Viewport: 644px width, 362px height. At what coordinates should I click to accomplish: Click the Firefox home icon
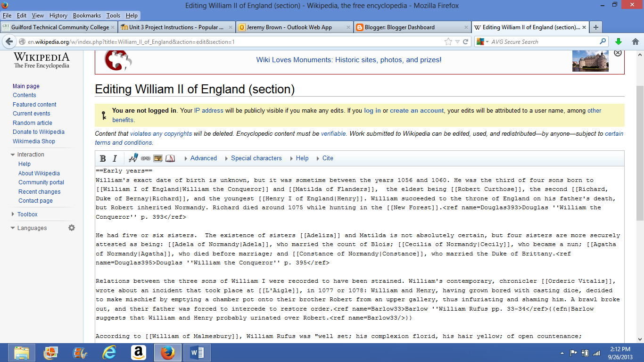(635, 41)
